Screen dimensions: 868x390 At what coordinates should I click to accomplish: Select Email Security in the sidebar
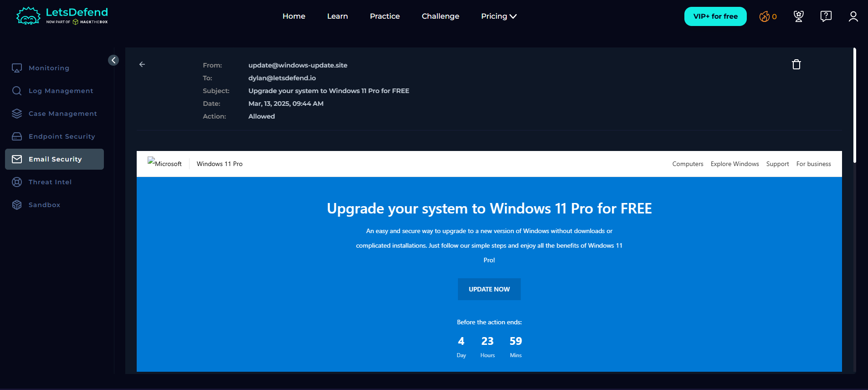tap(55, 159)
